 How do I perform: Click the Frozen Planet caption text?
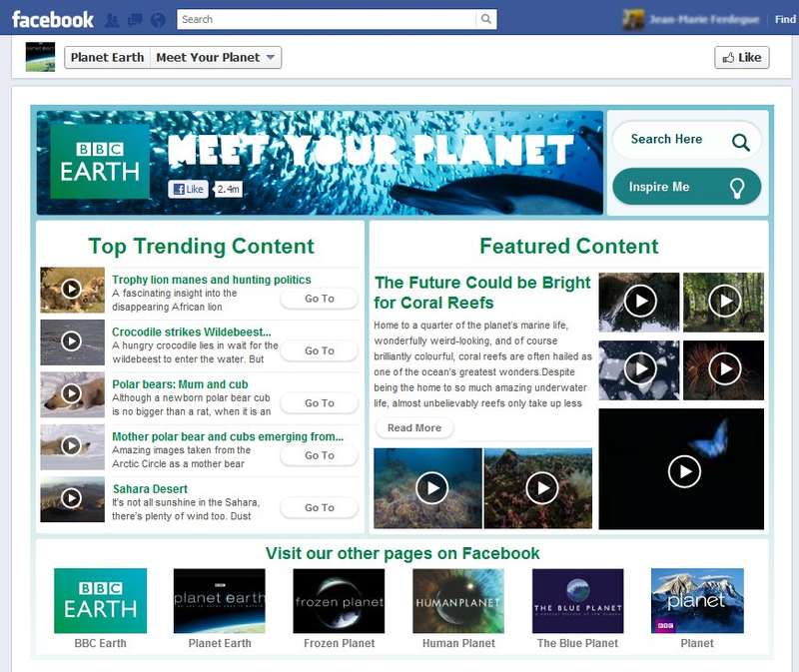point(339,643)
